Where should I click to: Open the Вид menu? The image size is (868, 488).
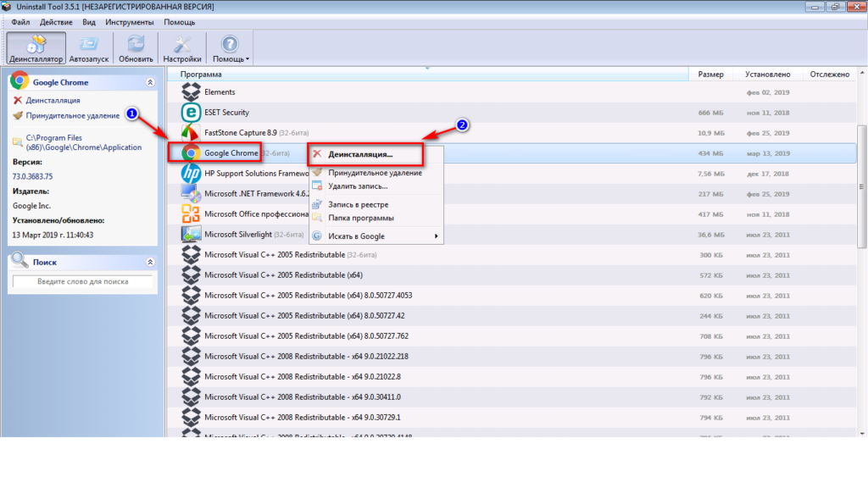[88, 22]
